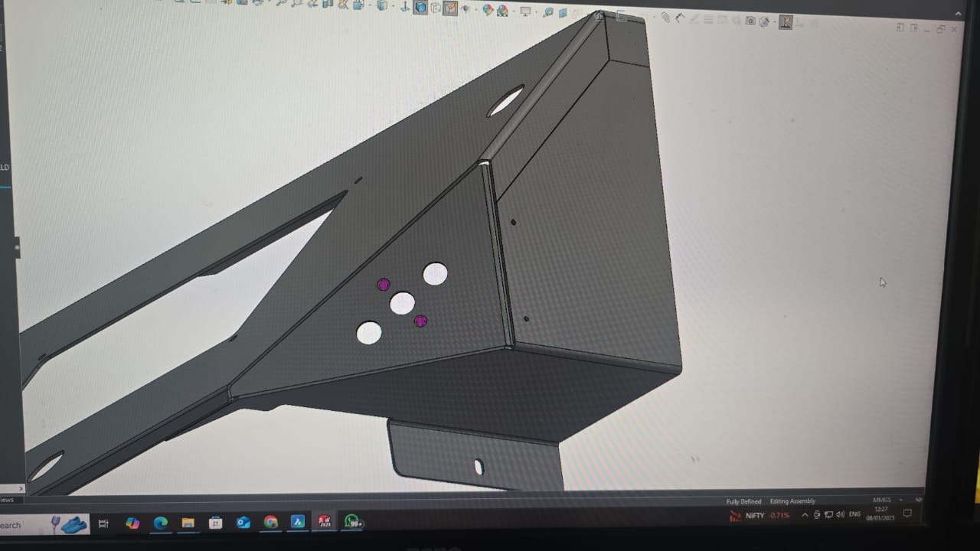Open WhatsApp from the taskbar
Image resolution: width=980 pixels, height=551 pixels.
[x=352, y=523]
